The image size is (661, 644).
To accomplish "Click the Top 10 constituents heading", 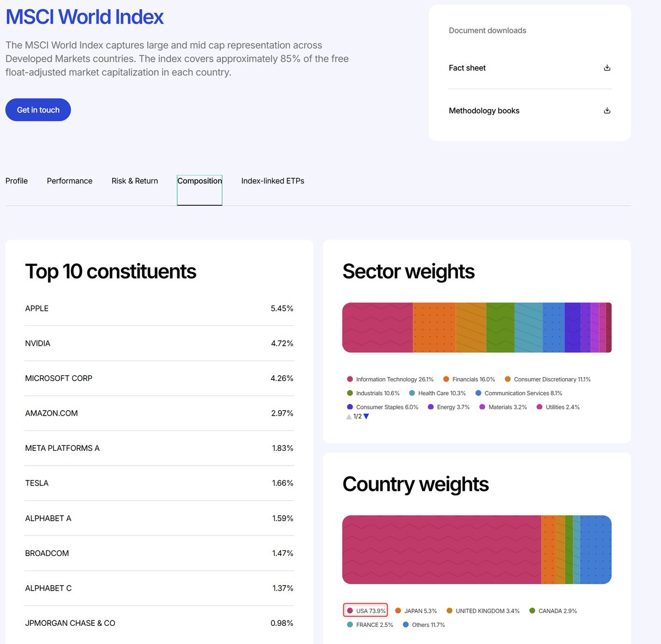I will 111,271.
